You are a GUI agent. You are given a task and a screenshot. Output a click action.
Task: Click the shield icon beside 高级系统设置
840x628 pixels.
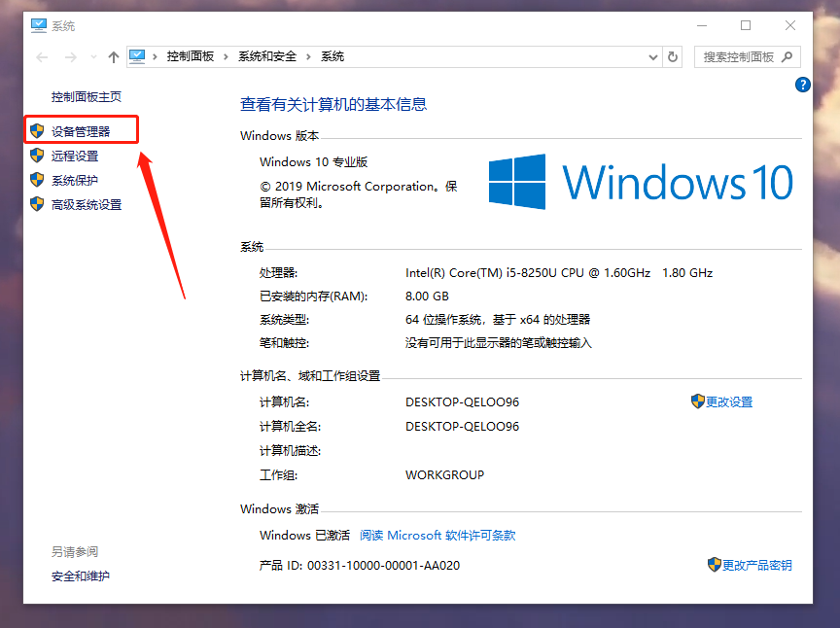click(37, 204)
